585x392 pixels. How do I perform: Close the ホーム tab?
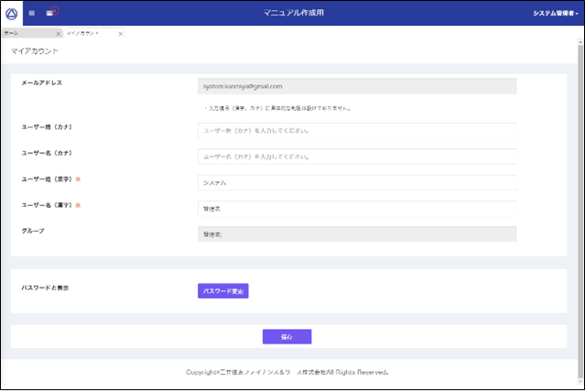click(59, 34)
